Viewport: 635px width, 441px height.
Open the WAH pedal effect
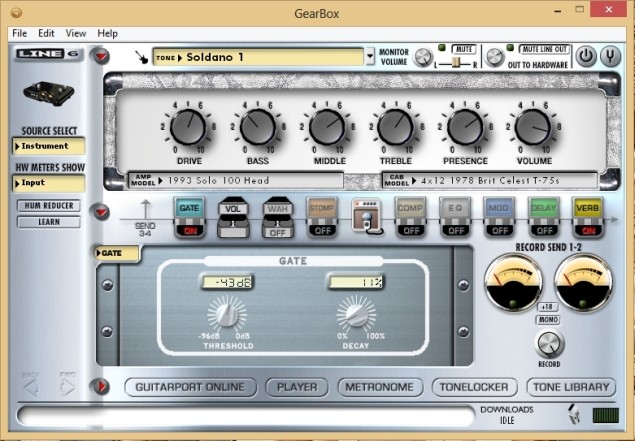coord(278,217)
